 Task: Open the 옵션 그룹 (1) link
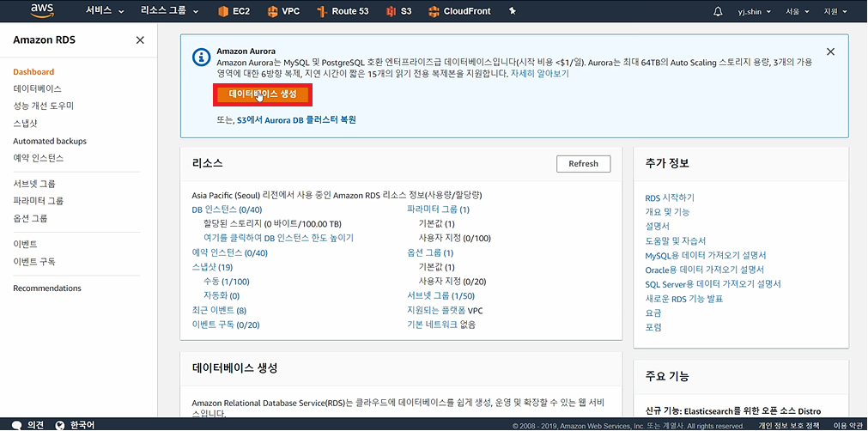pos(430,252)
